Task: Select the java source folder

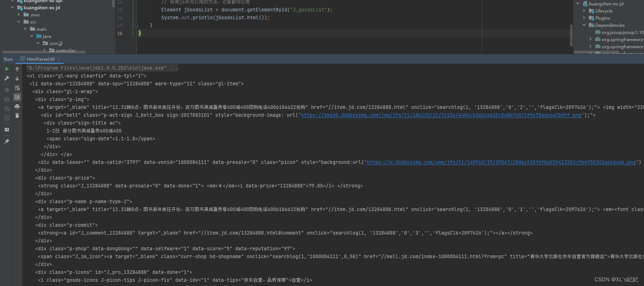Action: coord(47,36)
